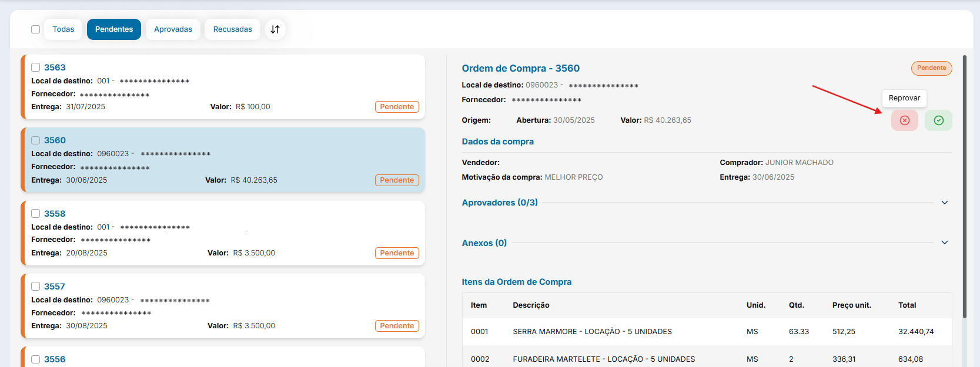Show the Recusadas filter tab
Screen dimensions: 980x367
(x=233, y=29)
